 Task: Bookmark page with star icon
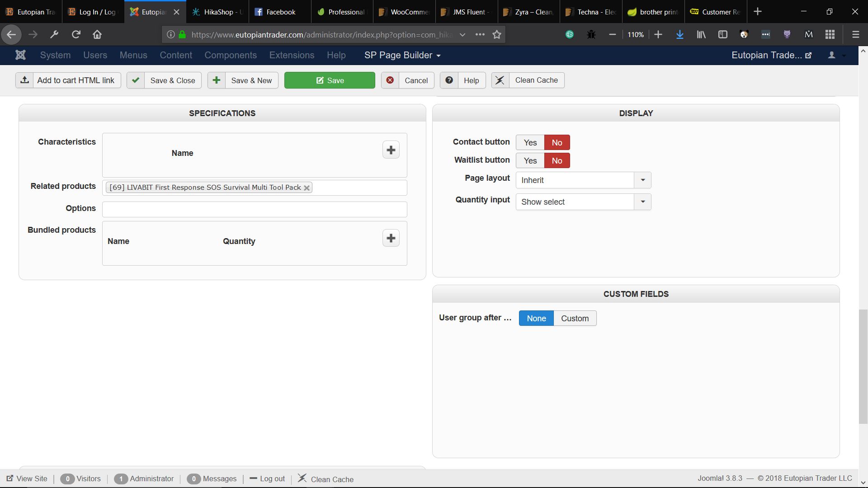[x=497, y=34]
